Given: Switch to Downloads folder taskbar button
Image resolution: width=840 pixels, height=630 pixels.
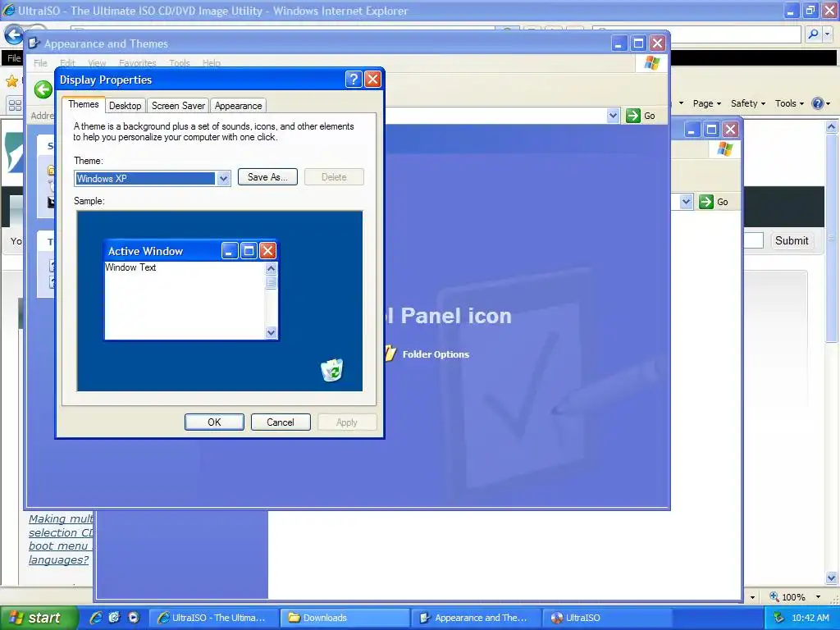Looking at the screenshot, I should (x=345, y=618).
